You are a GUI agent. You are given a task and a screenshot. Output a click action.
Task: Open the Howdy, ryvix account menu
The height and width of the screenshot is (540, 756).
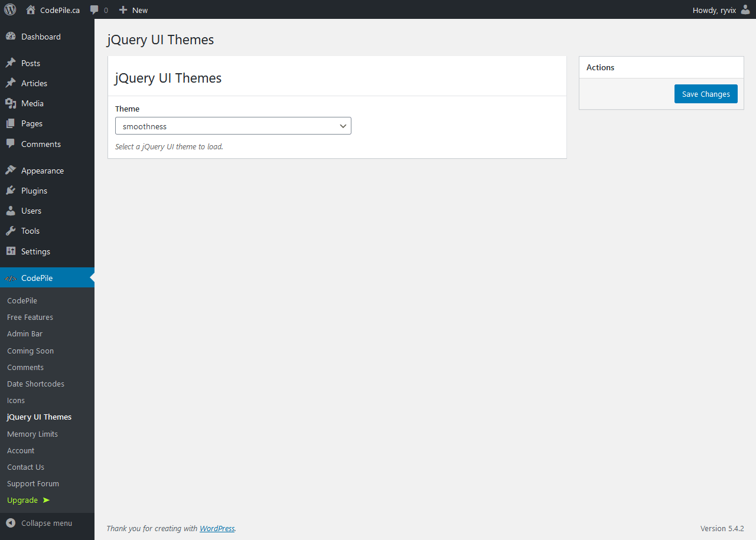(721, 9)
